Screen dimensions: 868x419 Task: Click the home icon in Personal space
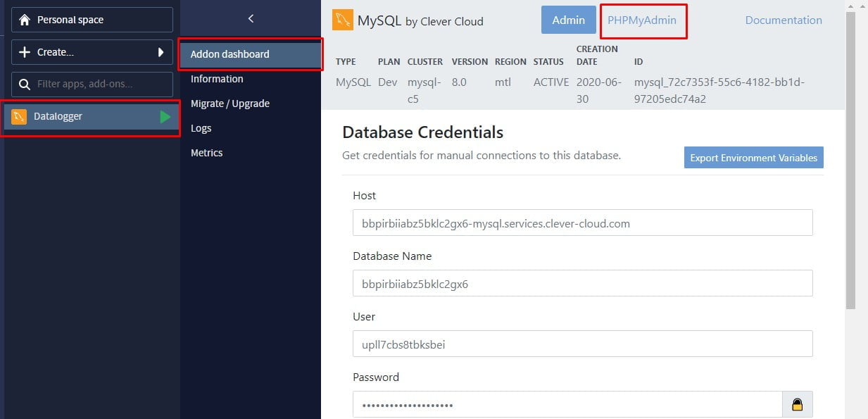25,20
